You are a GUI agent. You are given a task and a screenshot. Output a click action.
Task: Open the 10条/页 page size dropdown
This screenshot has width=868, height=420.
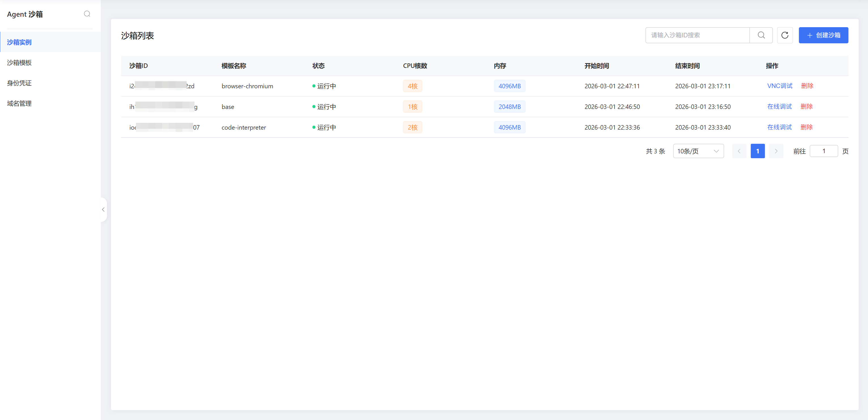pyautogui.click(x=698, y=151)
